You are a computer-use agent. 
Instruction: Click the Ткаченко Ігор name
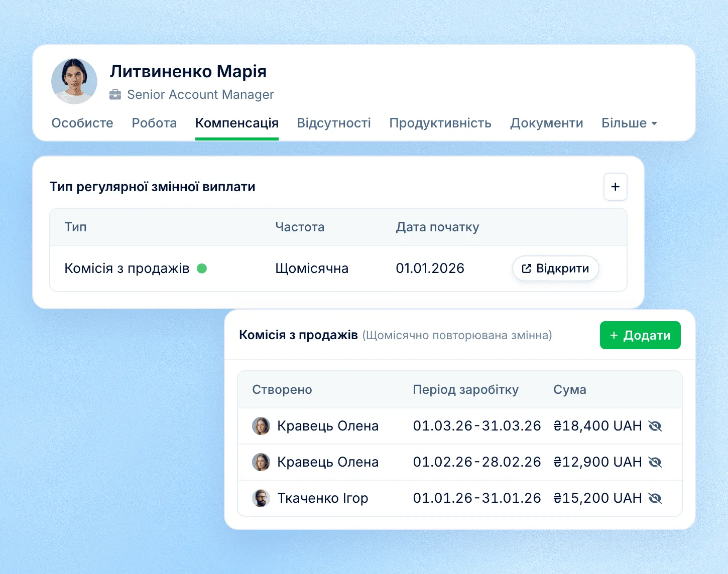[323, 498]
